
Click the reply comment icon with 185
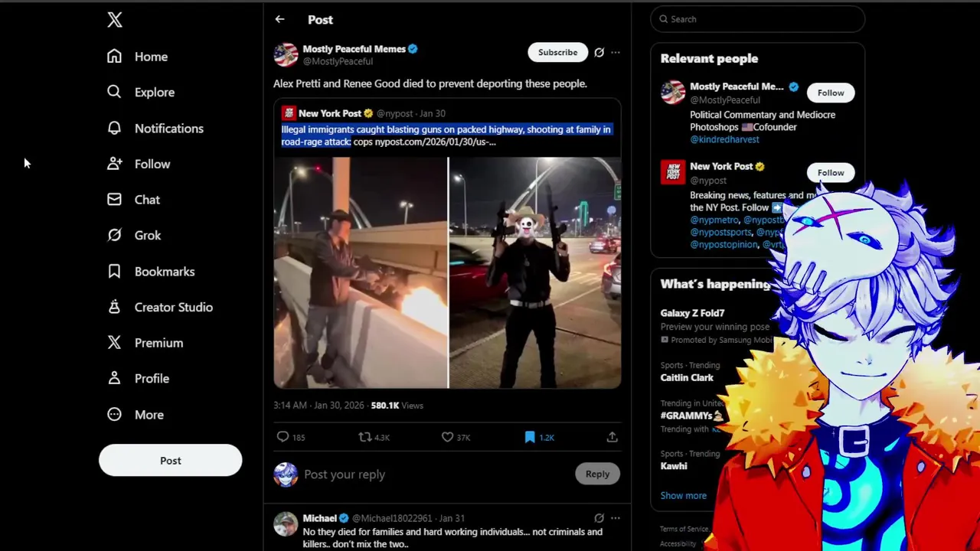283,437
